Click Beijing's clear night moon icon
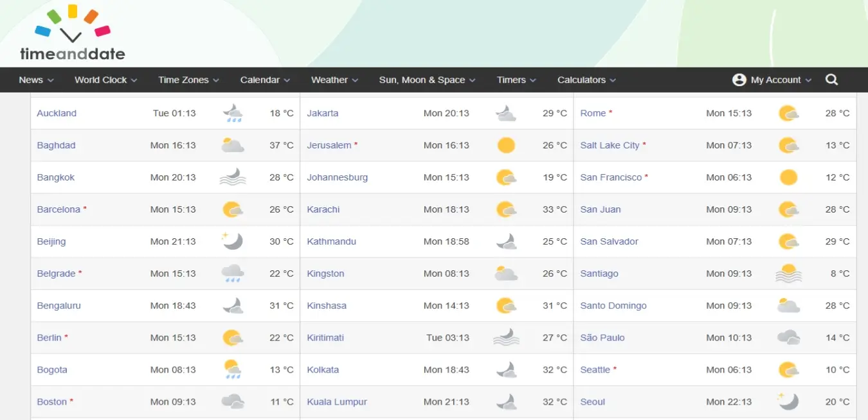Screen dimensions: 868x420 coord(232,241)
